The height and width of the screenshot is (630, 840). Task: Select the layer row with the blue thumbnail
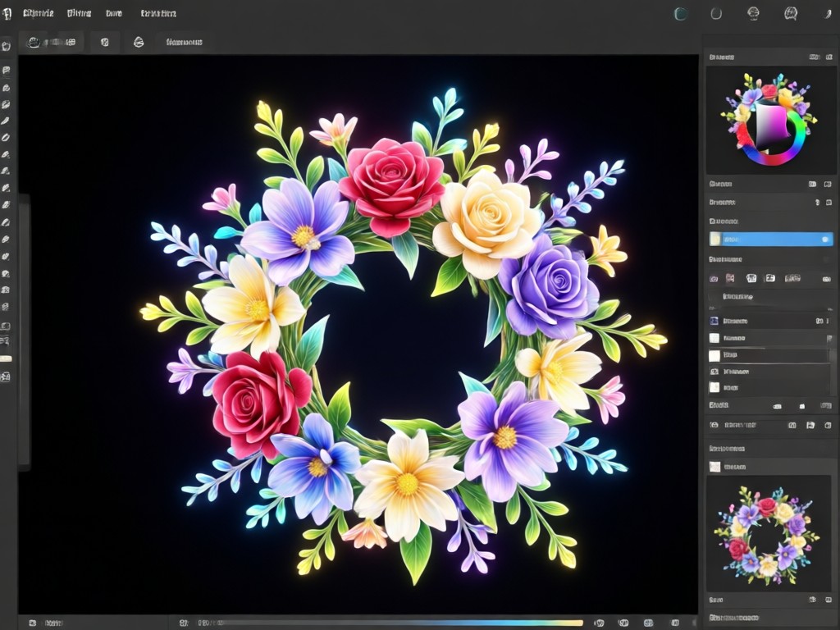[771, 321]
